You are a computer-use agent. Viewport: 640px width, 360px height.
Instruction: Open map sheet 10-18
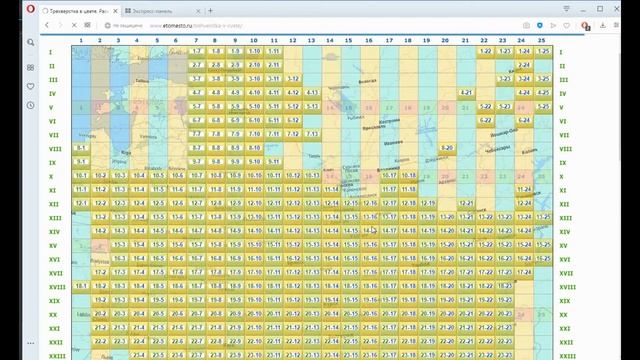pos(409,176)
